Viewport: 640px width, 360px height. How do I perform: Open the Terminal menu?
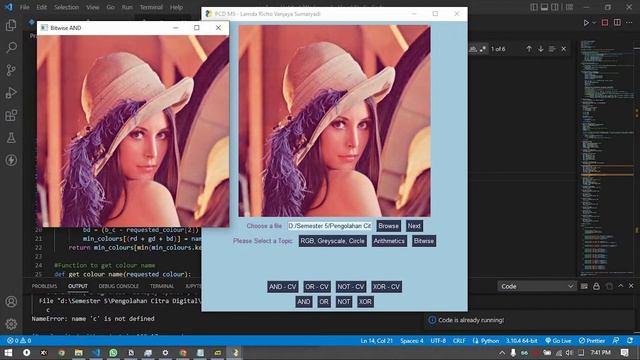point(151,7)
